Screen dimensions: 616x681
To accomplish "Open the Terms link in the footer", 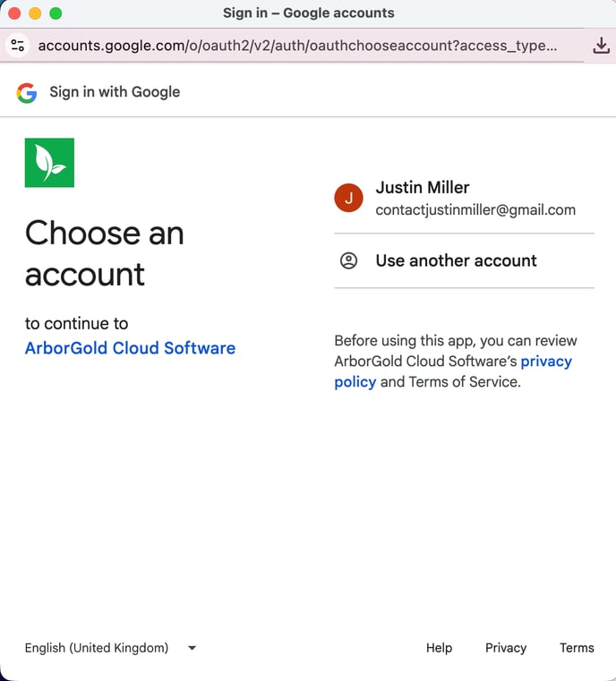I will (577, 648).
